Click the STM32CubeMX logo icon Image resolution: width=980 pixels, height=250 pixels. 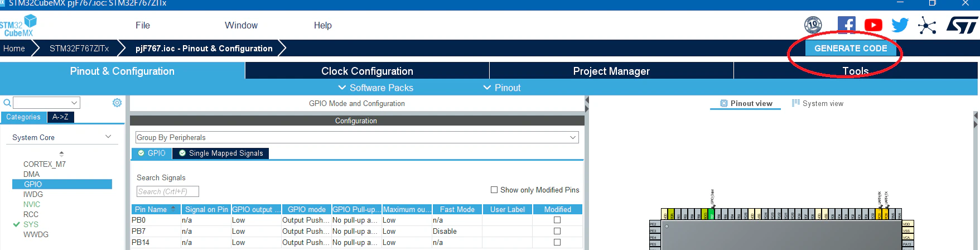[18, 26]
